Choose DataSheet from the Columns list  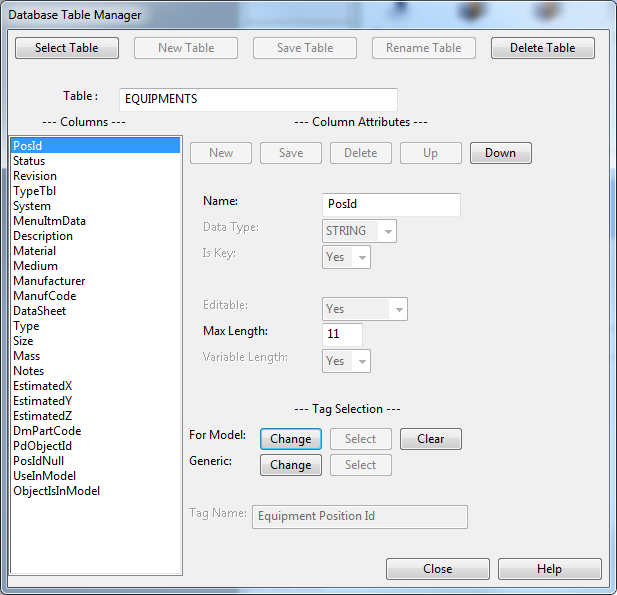39,311
